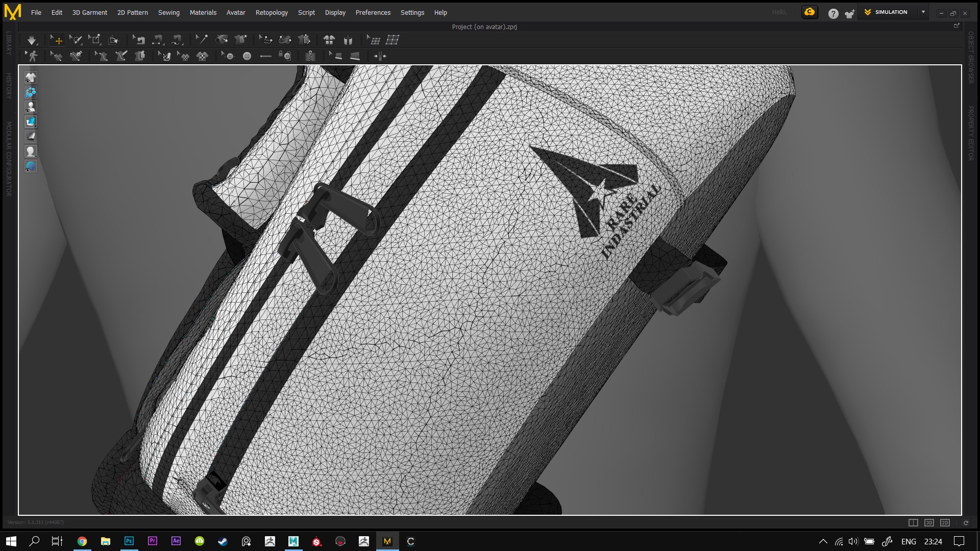Click the add garment shirt-plus icon
Screen dimensions: 980x551
[850, 14]
